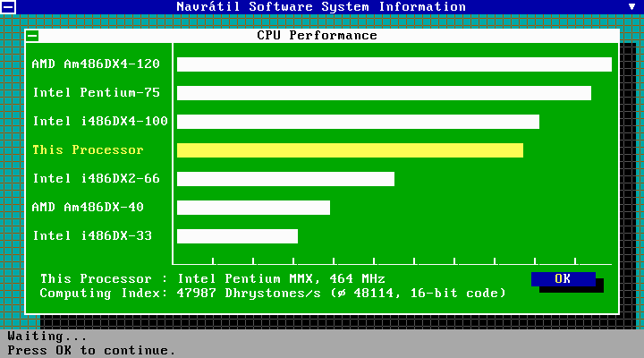Click the Intel i486DX2-66 performance bar
The image size is (644, 358).
pyautogui.click(x=285, y=179)
